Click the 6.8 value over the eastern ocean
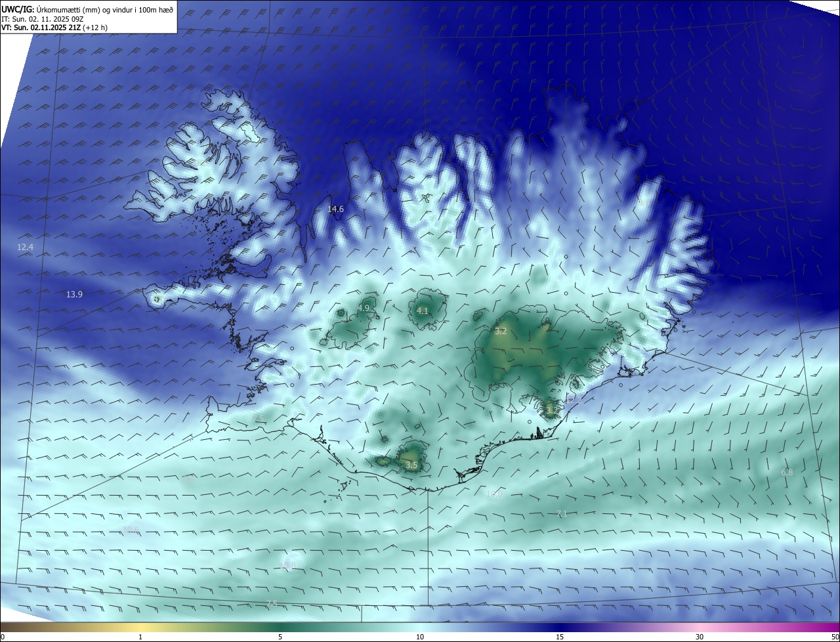Viewport: 840px width, 642px height. click(787, 473)
